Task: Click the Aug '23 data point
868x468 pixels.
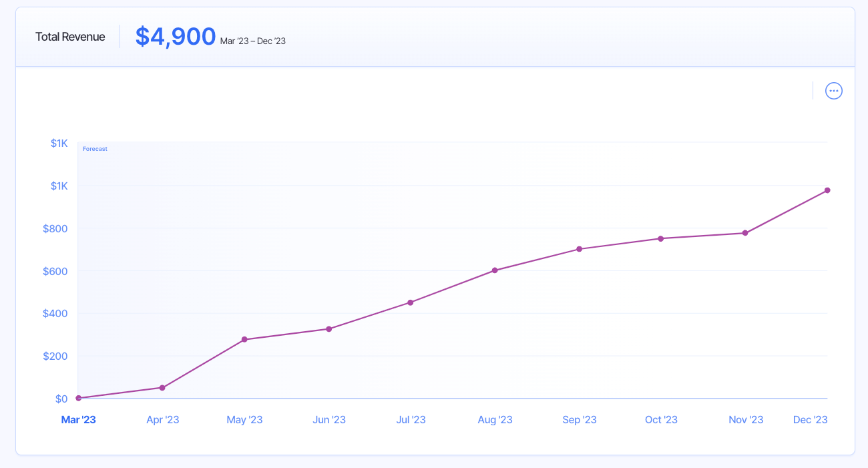Action: [x=494, y=270]
